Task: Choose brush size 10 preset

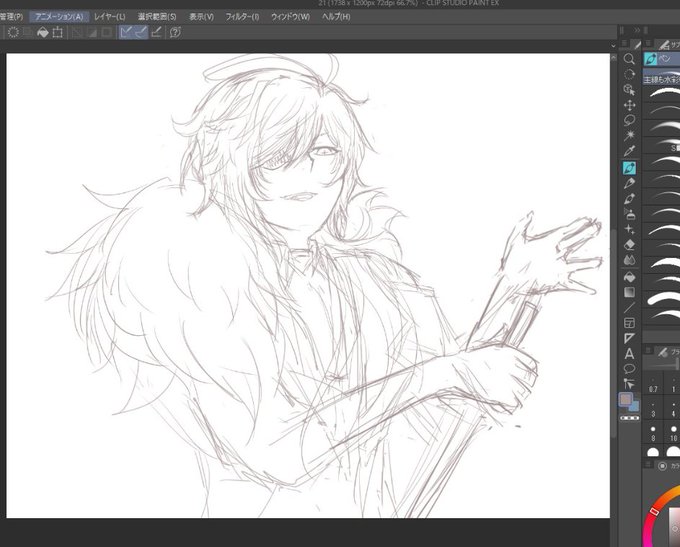Action: tap(673, 434)
